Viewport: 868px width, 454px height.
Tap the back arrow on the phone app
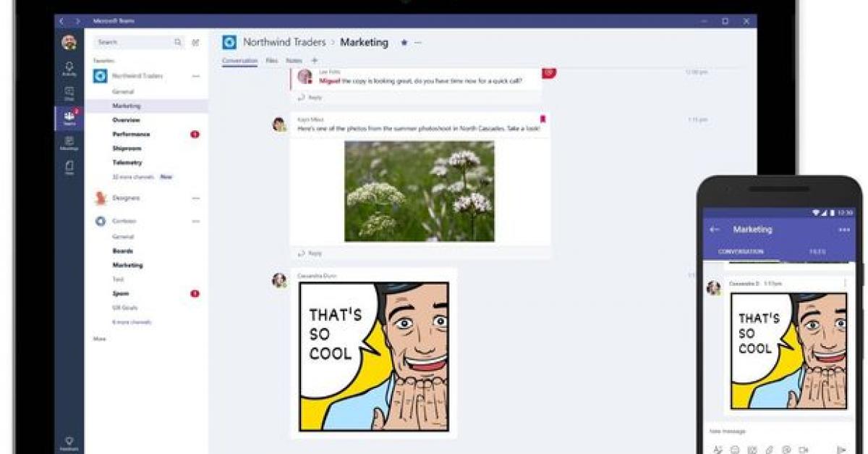[715, 230]
